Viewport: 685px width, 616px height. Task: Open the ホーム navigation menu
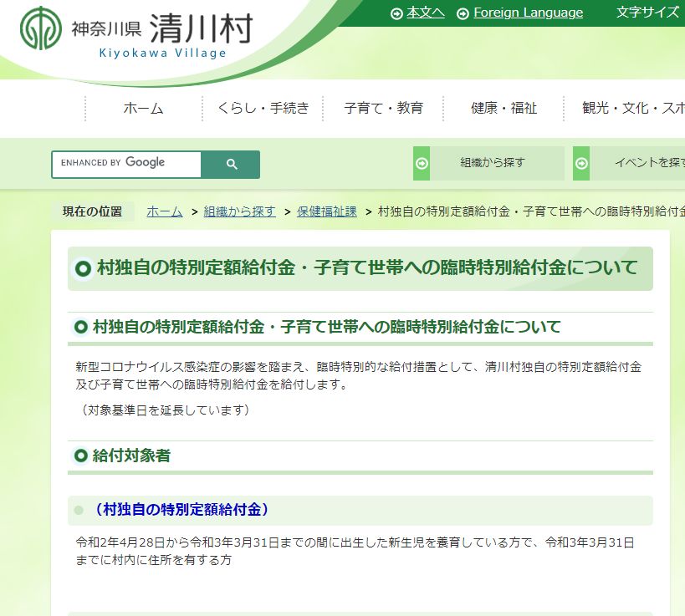(x=143, y=108)
